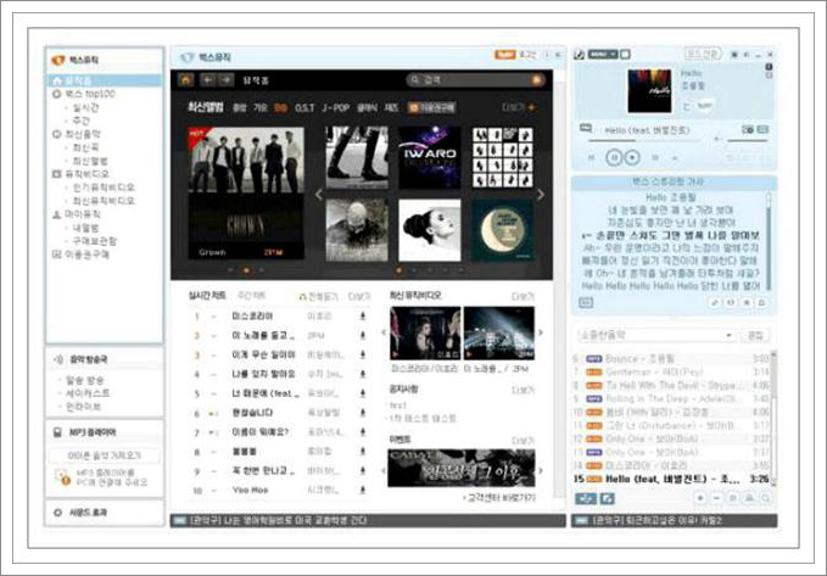This screenshot has height=576, width=827.
Task: Click the lyrics speech bubble icon
Action: tap(585, 128)
